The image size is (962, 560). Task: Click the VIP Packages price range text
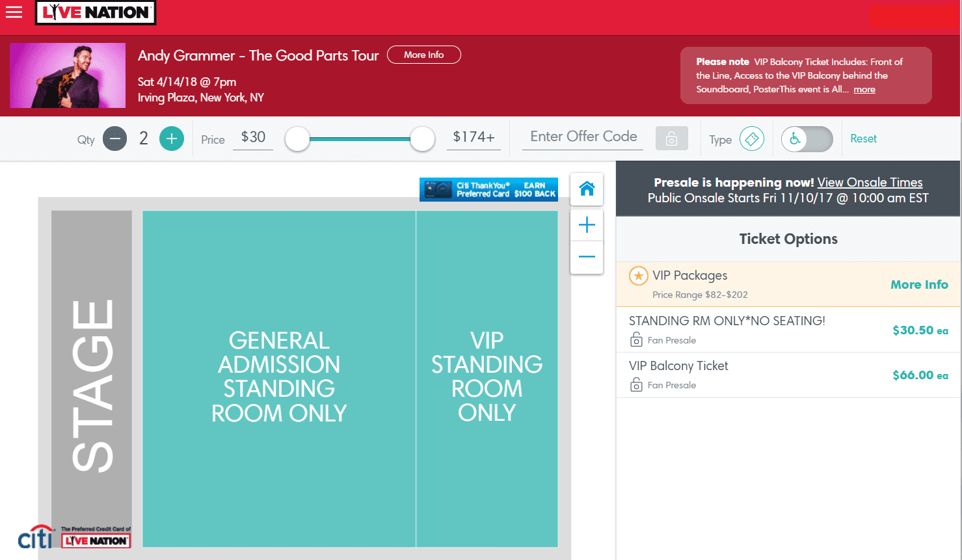click(700, 295)
